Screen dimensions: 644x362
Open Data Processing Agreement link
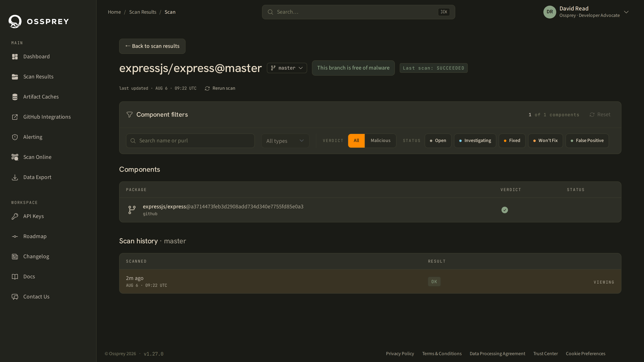497,354
